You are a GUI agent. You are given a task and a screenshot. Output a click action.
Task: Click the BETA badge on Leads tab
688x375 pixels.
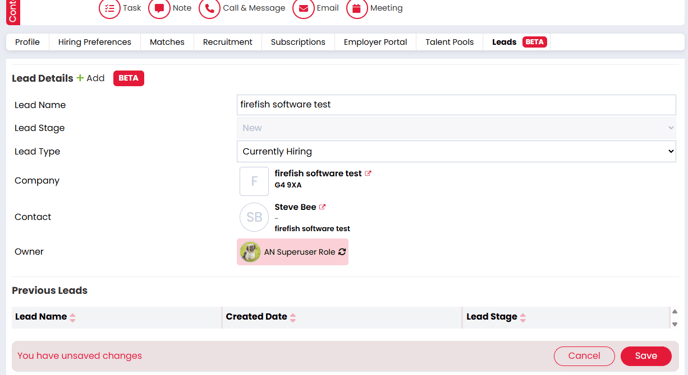[534, 42]
